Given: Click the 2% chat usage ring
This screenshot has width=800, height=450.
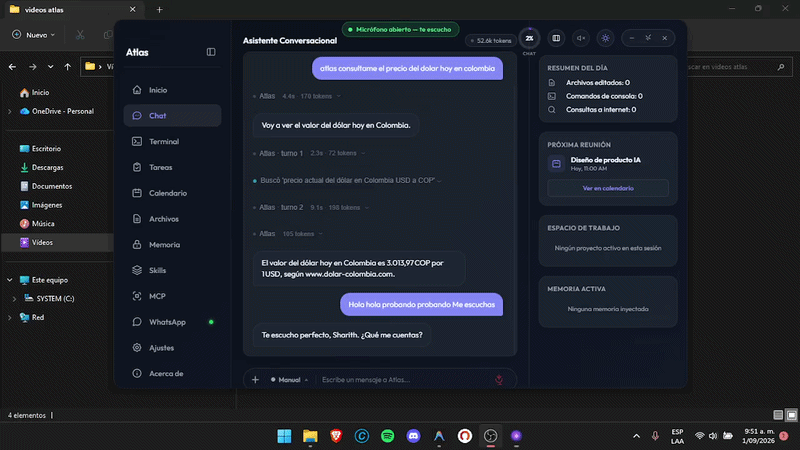Looking at the screenshot, I should (x=529, y=38).
